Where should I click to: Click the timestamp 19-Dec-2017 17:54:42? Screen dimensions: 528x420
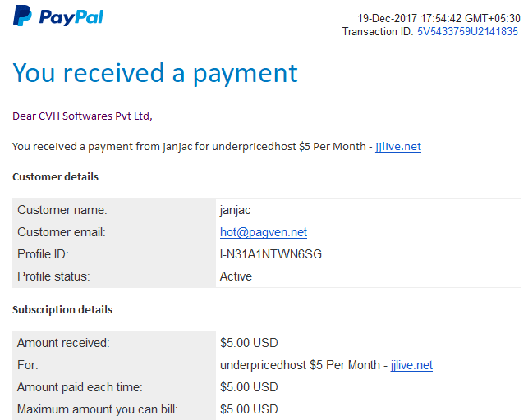[409, 18]
